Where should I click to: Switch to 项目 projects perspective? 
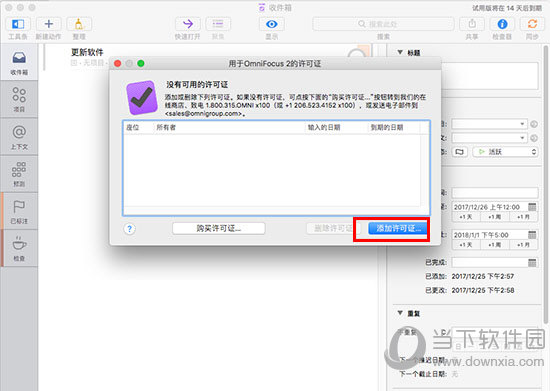[19, 99]
